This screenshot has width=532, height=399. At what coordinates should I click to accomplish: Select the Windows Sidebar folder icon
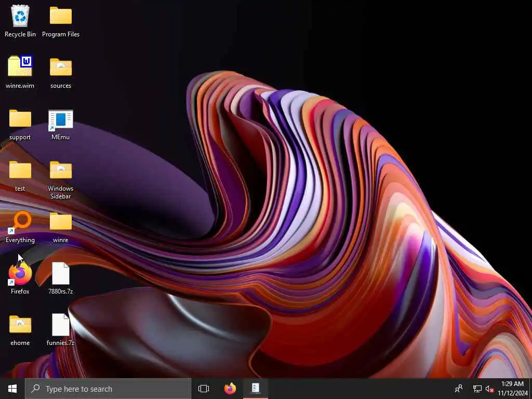tap(61, 179)
